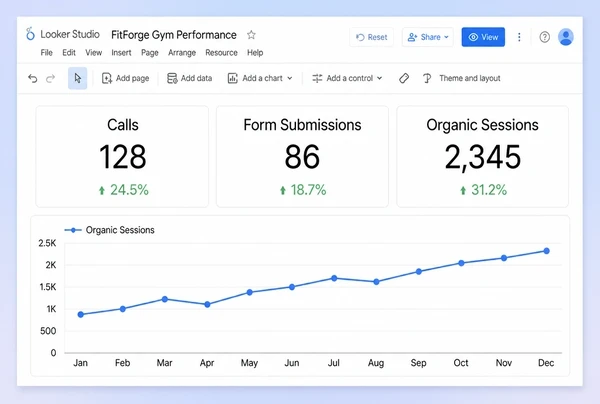This screenshot has width=600, height=404.
Task: Click the ruler icon in the toolbar
Action: click(x=404, y=78)
